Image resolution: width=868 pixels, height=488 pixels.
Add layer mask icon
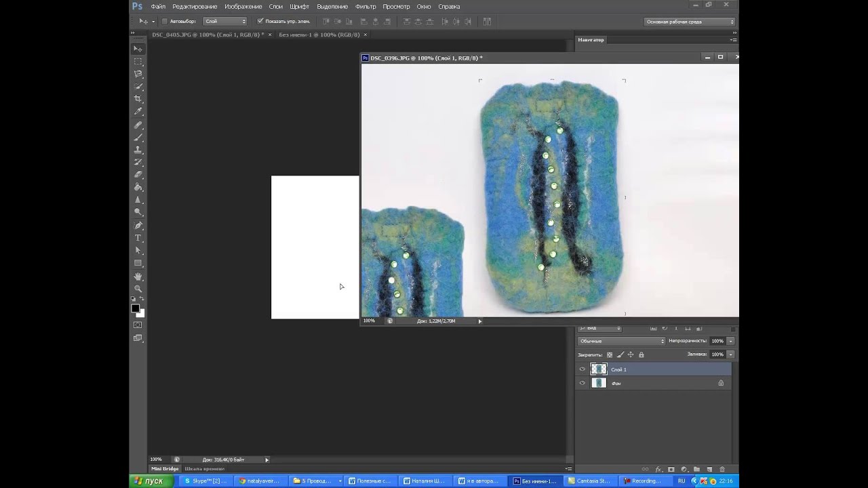click(671, 469)
